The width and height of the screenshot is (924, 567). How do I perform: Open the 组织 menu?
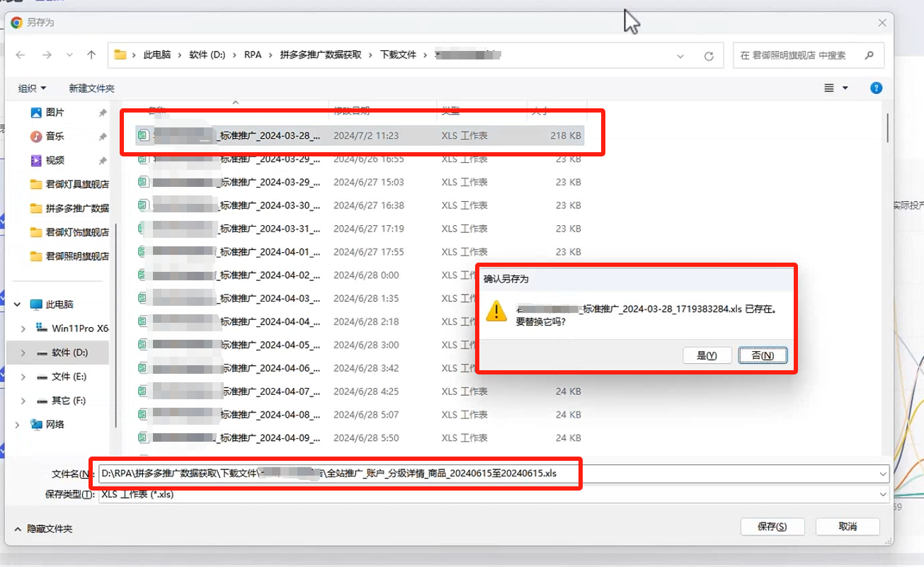32,88
